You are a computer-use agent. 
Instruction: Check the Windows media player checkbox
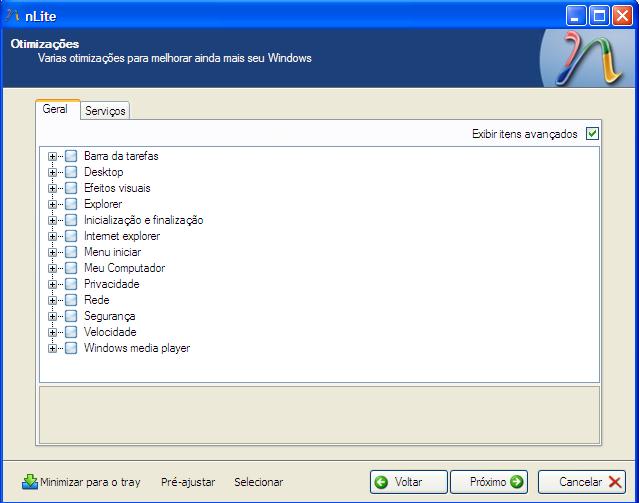71,349
